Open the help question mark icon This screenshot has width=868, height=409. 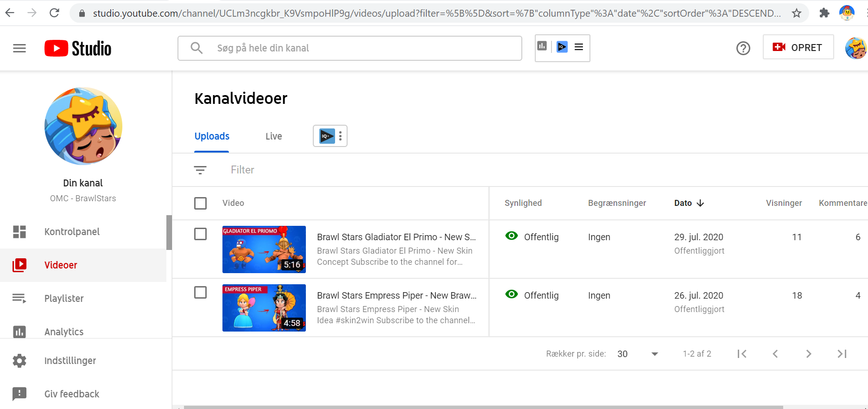[x=743, y=48]
